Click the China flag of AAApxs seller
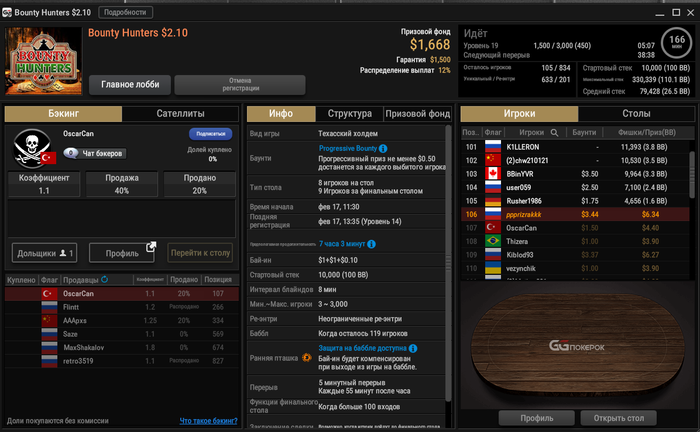The width and height of the screenshot is (700, 432). (49, 320)
